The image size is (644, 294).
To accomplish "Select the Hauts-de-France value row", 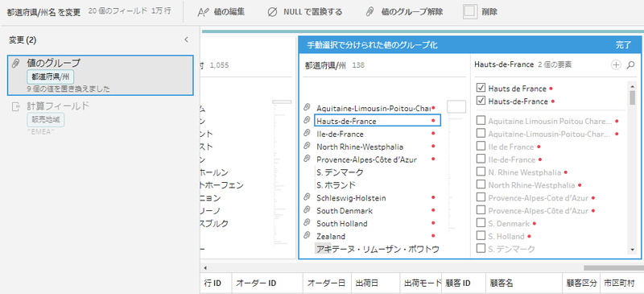I will click(377, 121).
